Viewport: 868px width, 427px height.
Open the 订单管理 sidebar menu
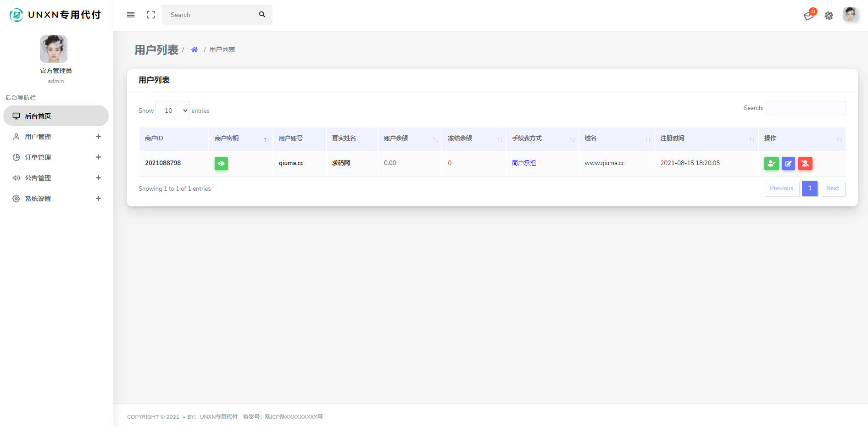[56, 157]
